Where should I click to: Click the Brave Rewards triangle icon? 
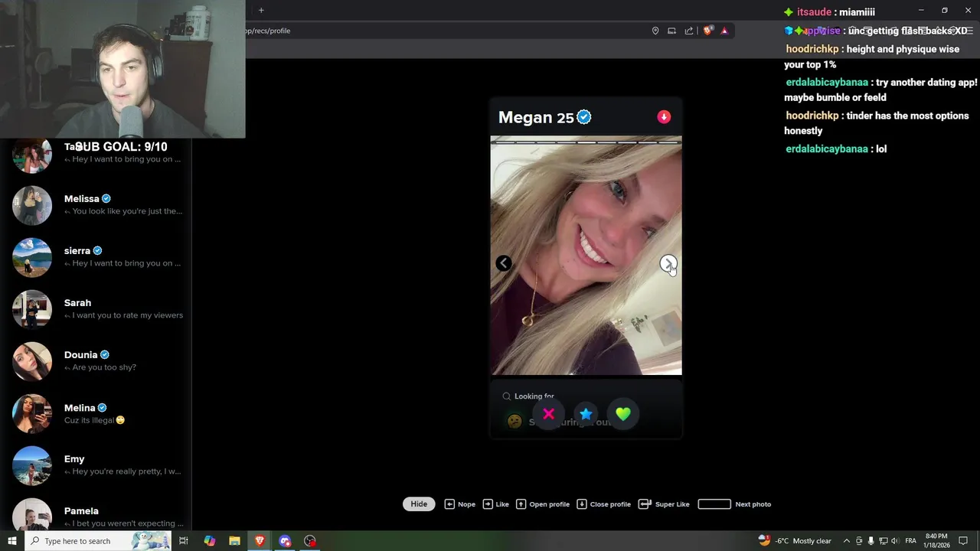[x=724, y=31]
